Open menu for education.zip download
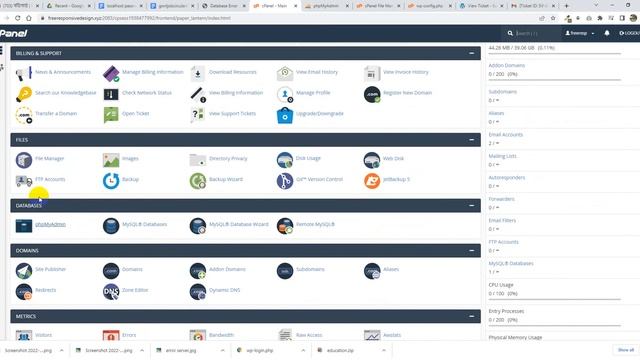Image resolution: width=640 pixels, height=360 pixels. point(384,350)
